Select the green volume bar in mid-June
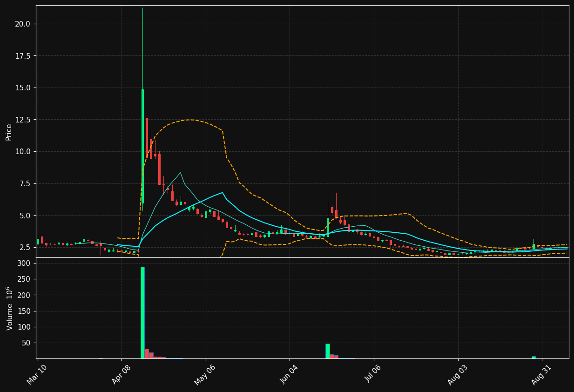 point(327,351)
